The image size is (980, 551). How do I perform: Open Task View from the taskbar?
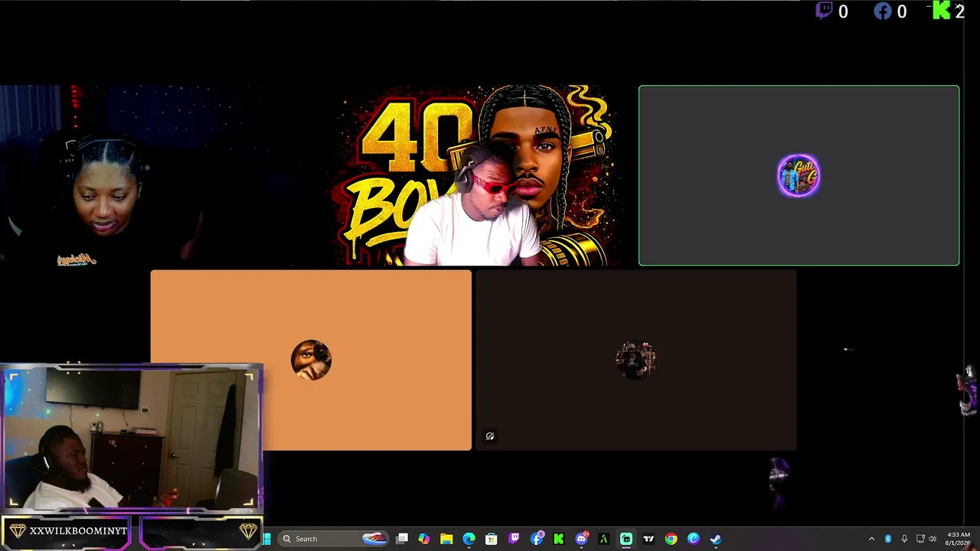click(402, 539)
